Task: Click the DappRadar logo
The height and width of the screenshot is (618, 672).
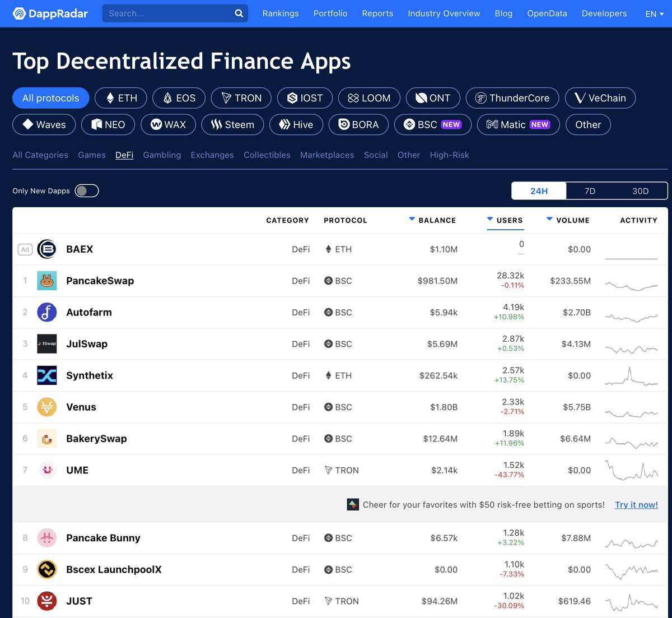Action: (x=50, y=13)
